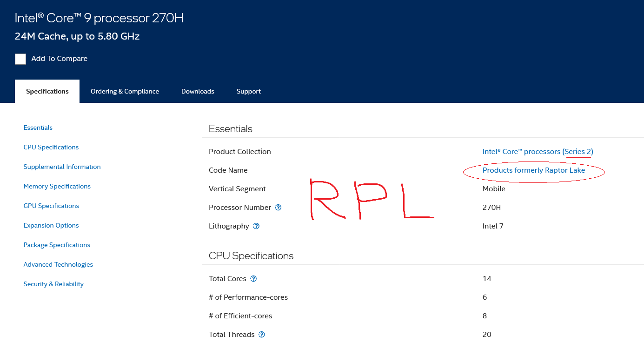Click the '# of Efficient-cores' label

pyautogui.click(x=240, y=316)
